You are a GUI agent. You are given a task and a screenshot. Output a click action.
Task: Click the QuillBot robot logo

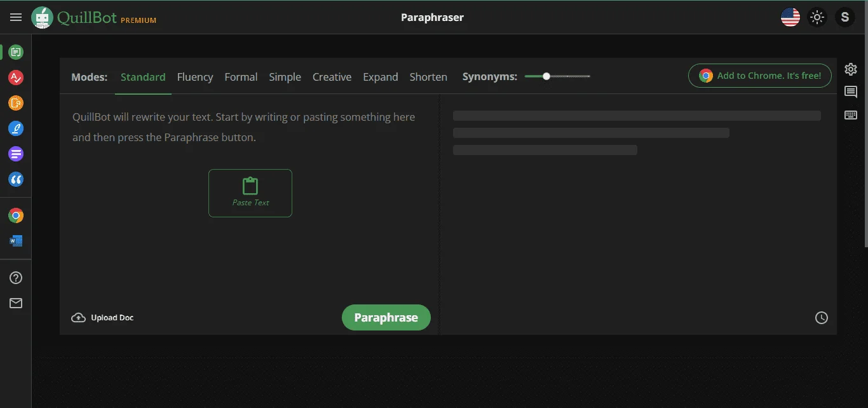pyautogui.click(x=43, y=17)
